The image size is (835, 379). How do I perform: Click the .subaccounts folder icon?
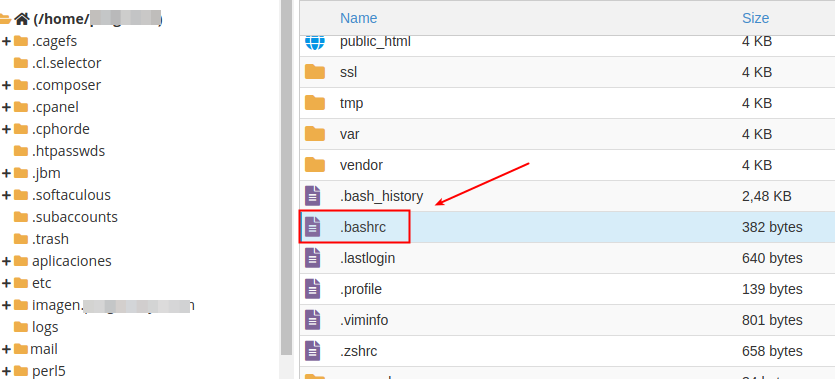21,217
